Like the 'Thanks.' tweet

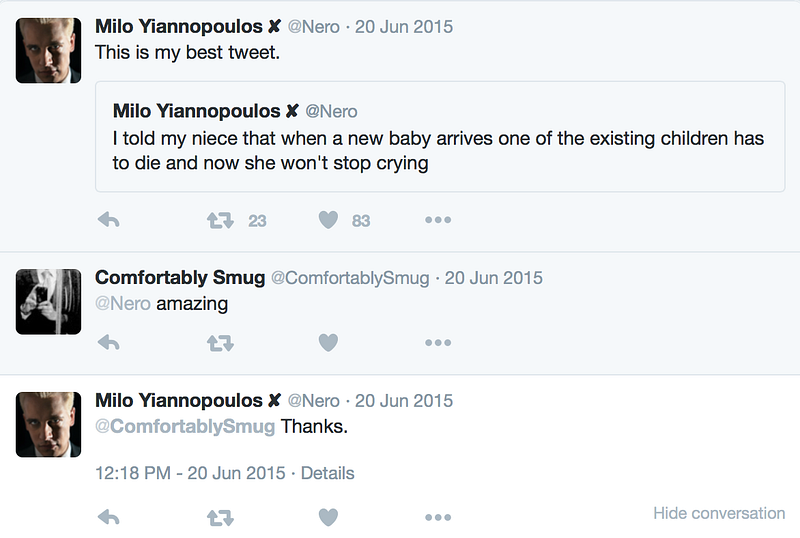[x=328, y=517]
